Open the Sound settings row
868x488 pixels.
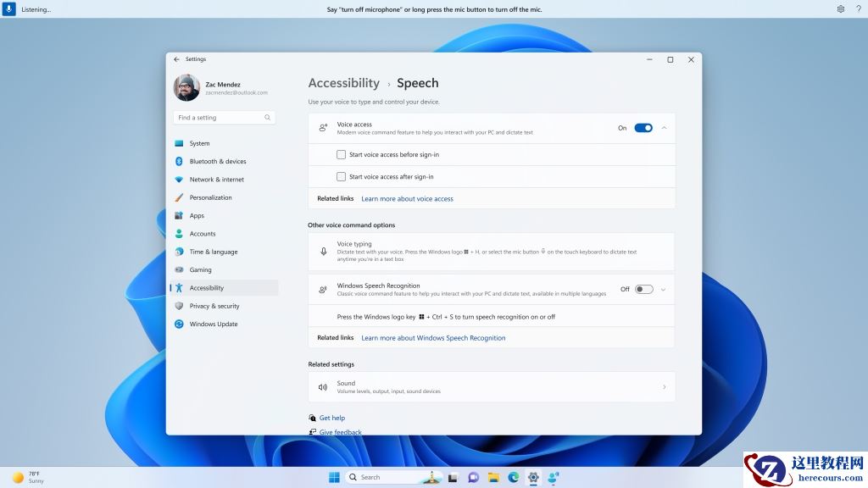point(492,386)
